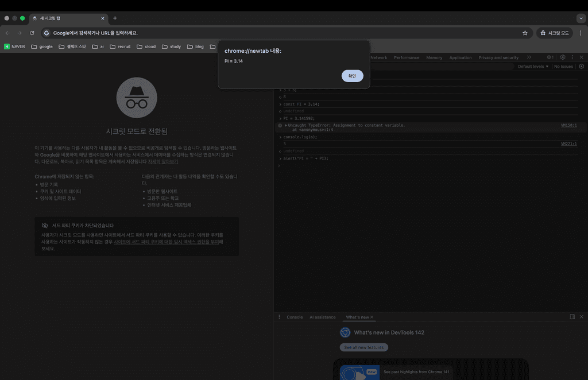Click the drawer three-dot menu icon

coord(280,317)
